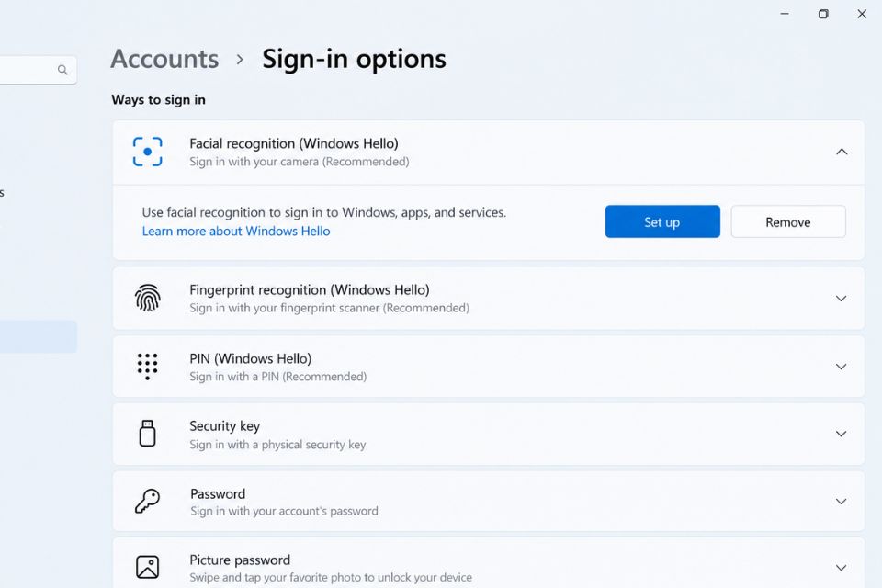
Task: Expand the PIN (Windows Hello) chevron
Action: coord(841,367)
